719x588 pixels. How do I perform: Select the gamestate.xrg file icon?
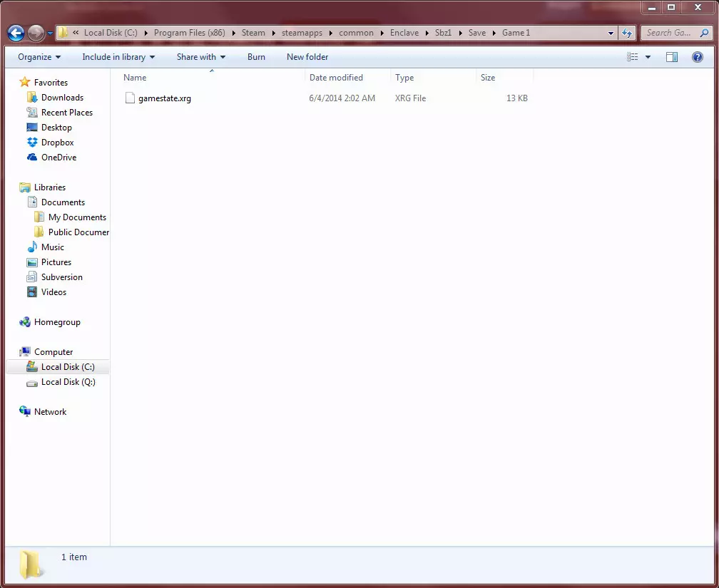click(130, 98)
